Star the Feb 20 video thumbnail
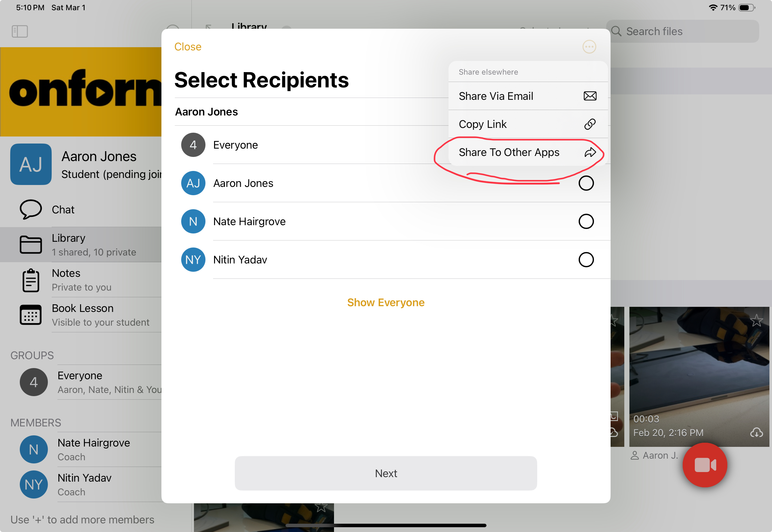 click(x=756, y=320)
